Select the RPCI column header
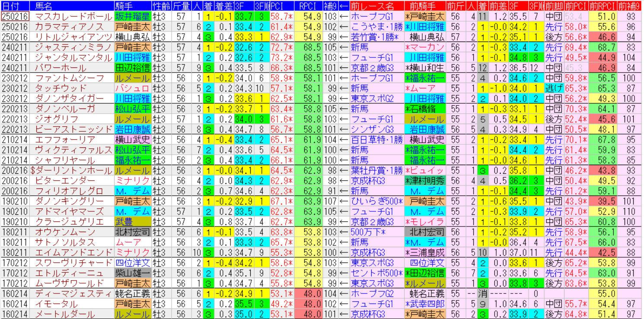Viewport: 644px width, 319px height. (x=307, y=6)
